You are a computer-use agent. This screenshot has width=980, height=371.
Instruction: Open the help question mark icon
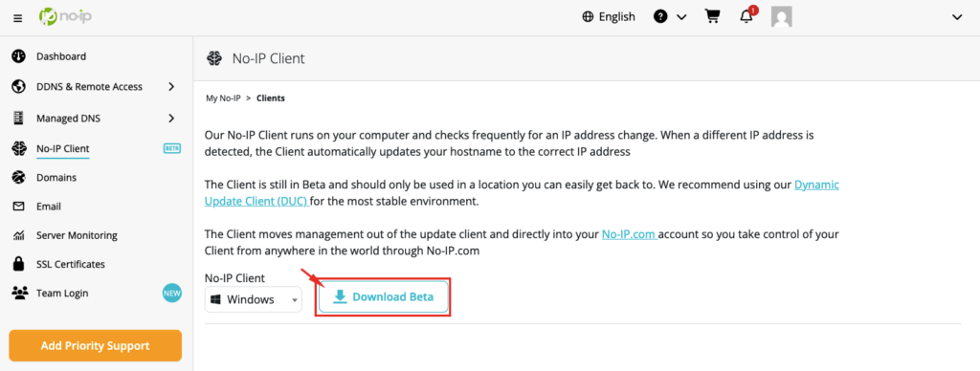(x=660, y=17)
